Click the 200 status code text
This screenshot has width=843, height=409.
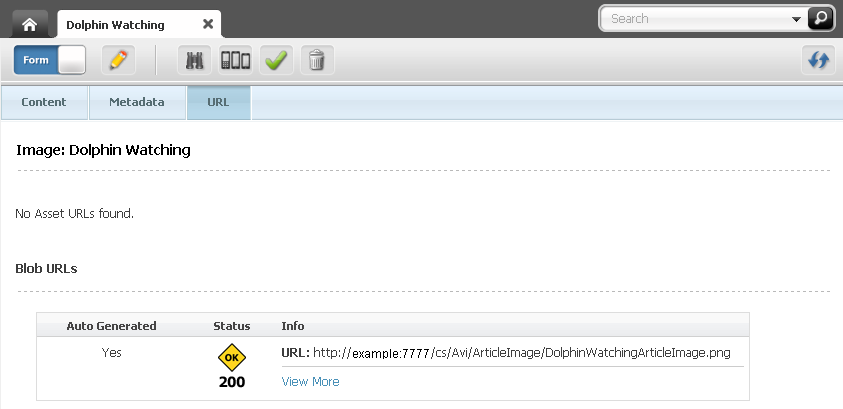coord(232,382)
